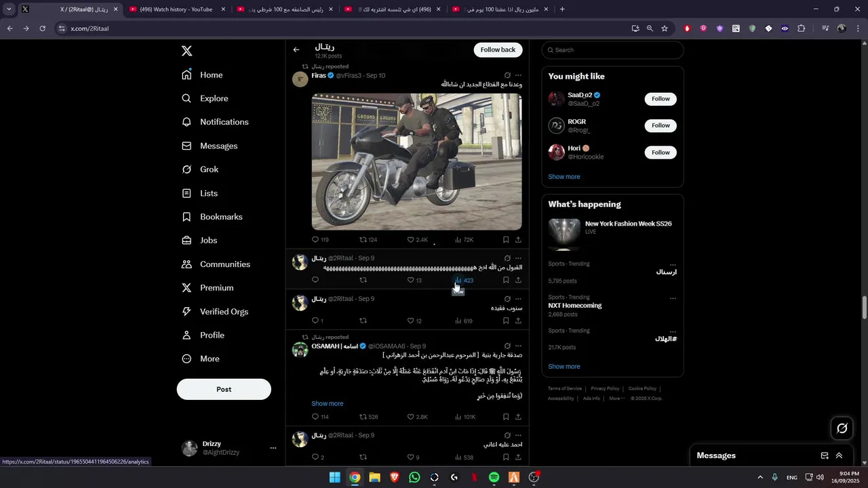868x488 pixels.
Task: Open more options on the Firas post
Action: coord(518,75)
